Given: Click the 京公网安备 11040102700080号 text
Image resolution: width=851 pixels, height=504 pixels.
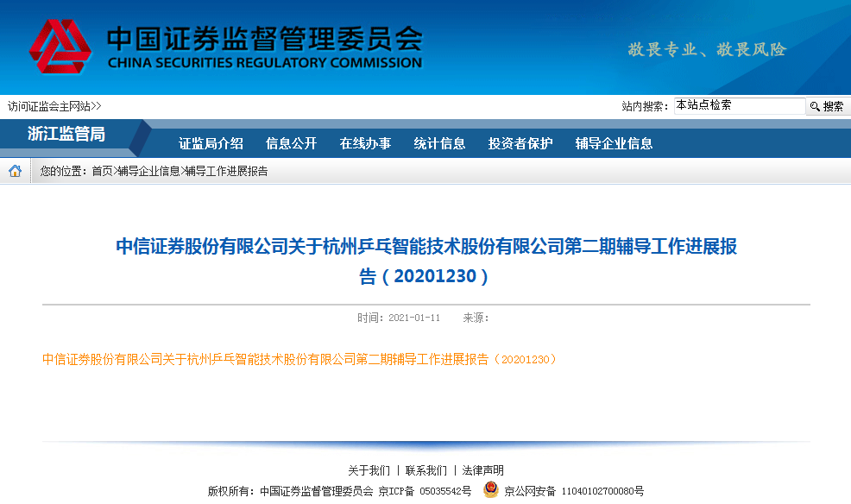Looking at the screenshot, I should [574, 491].
